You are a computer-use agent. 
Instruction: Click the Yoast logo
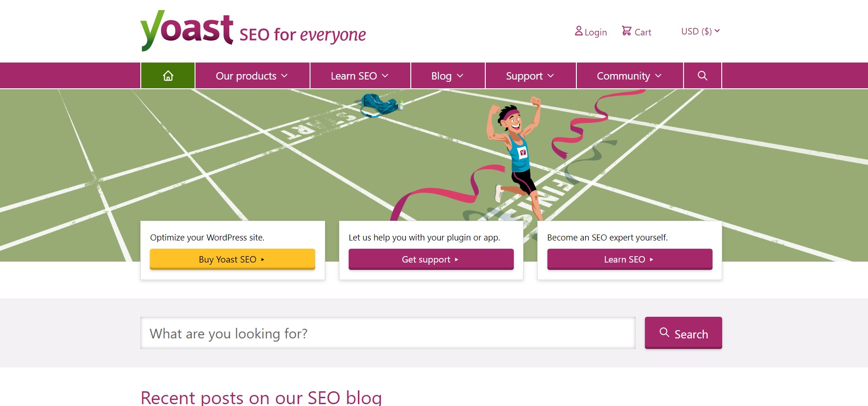click(x=187, y=31)
